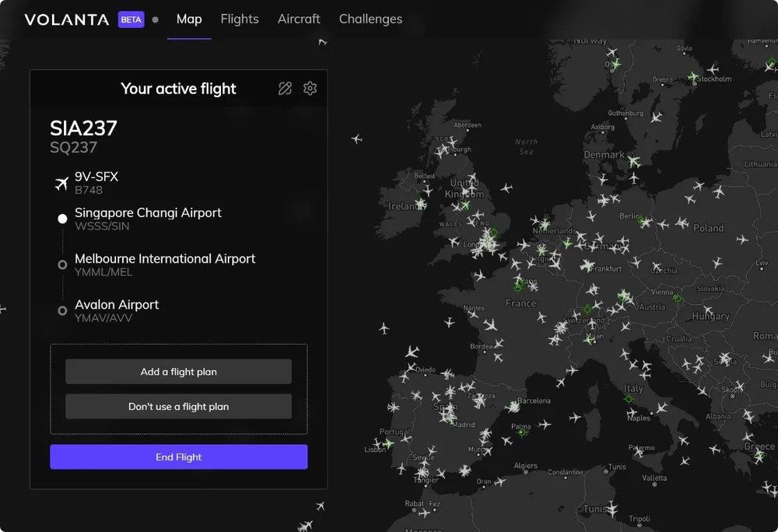Image resolution: width=778 pixels, height=532 pixels.
Task: Select the aircraft icon beside 9V-SFX
Action: 61,183
